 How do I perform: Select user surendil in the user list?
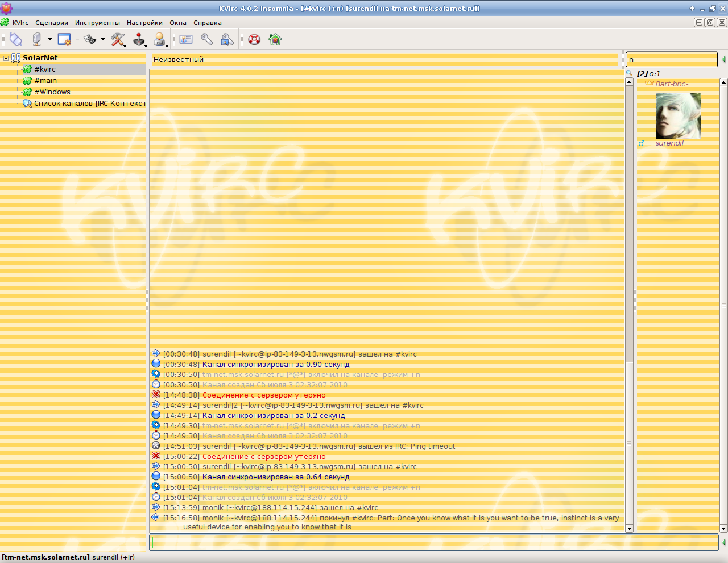pyautogui.click(x=669, y=143)
